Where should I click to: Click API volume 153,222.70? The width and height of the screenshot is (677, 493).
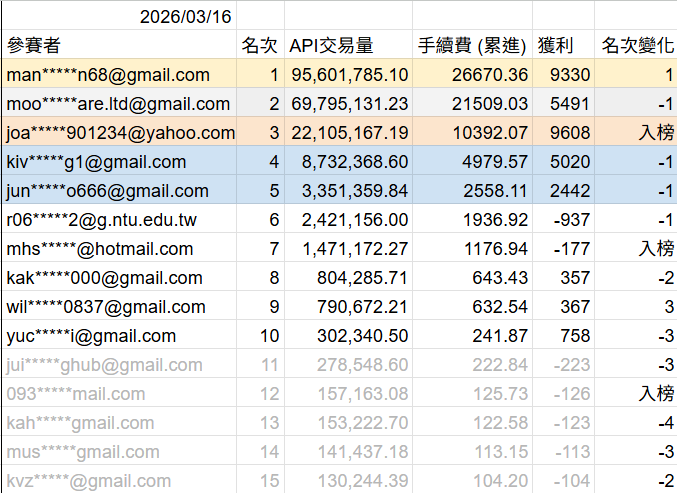coord(363,423)
